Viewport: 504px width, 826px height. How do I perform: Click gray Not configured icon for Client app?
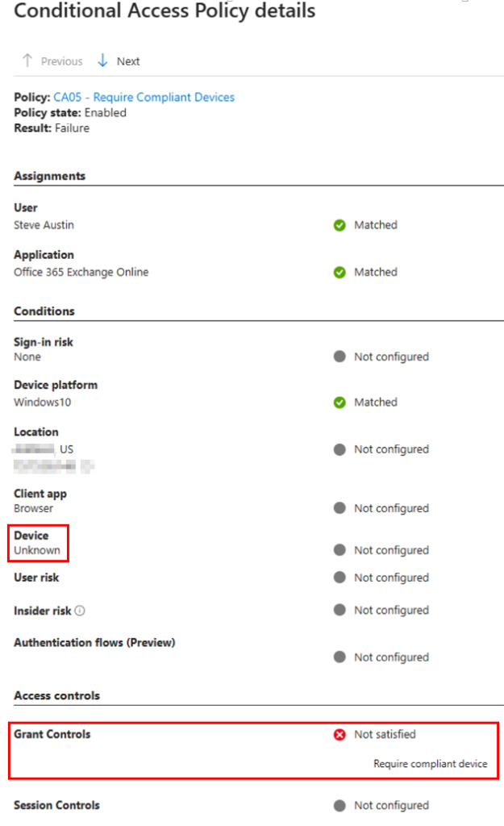point(339,509)
